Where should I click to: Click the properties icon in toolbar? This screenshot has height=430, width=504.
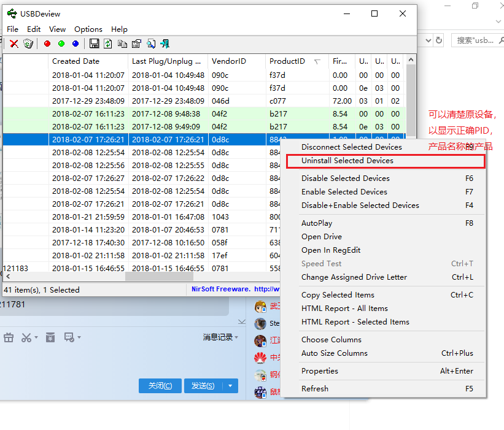click(x=136, y=44)
